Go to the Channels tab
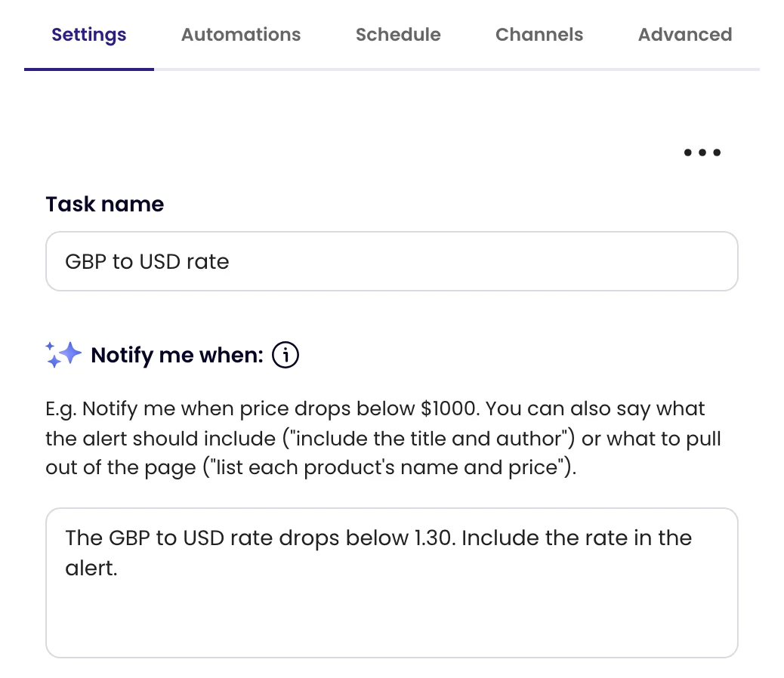Screen dimensions: 784x678 (x=539, y=35)
